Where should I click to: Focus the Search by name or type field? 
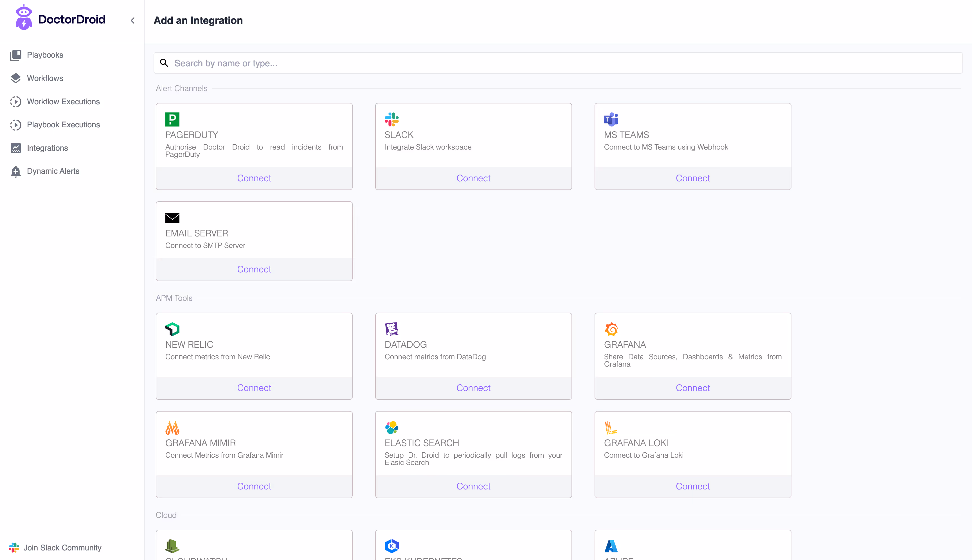(558, 63)
